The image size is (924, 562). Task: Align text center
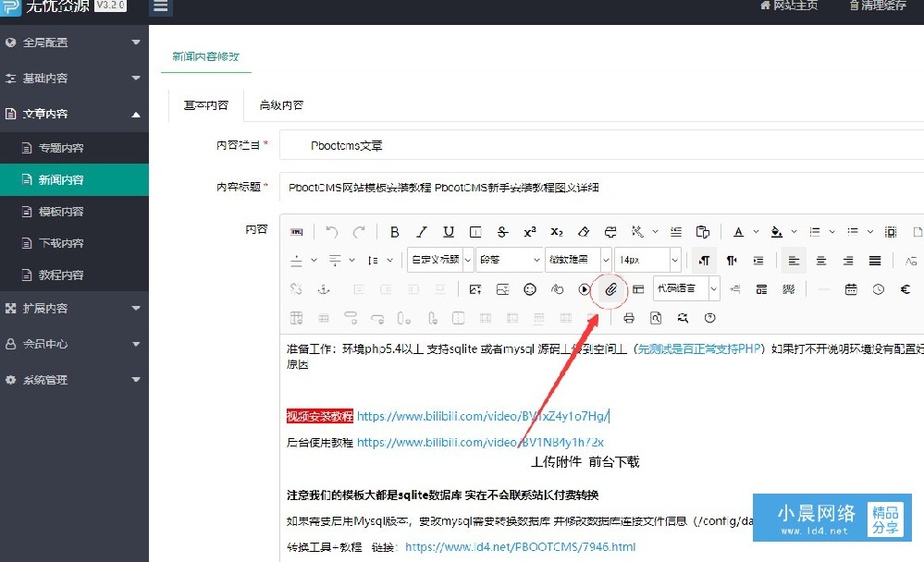(821, 261)
